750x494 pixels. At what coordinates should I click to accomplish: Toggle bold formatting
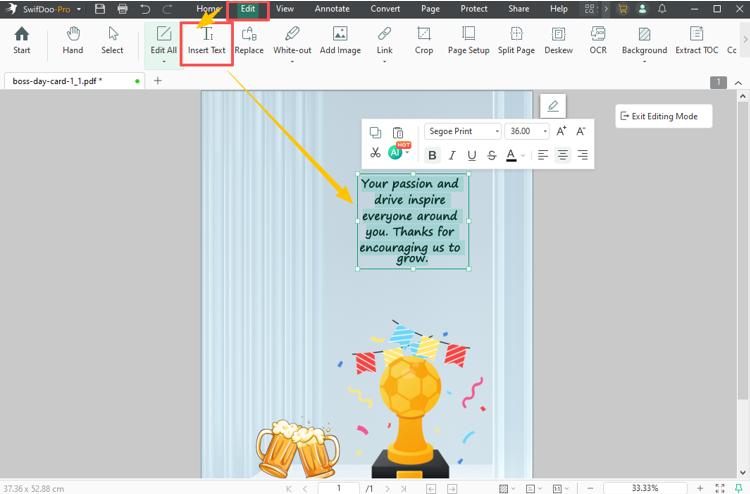pyautogui.click(x=432, y=155)
